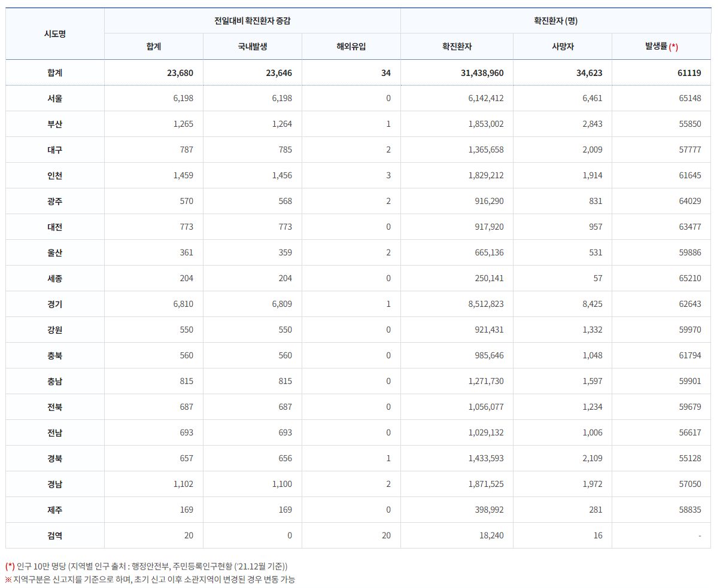The image size is (720, 588).
Task: Click Daegu incidence rate 57777
Action: [690, 150]
